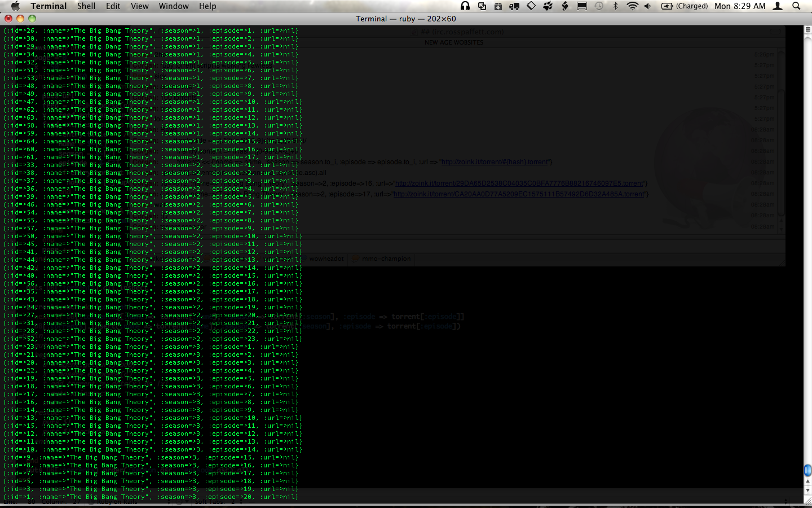The width and height of the screenshot is (812, 508).
Task: Open Time Machine status menu
Action: pos(599,6)
